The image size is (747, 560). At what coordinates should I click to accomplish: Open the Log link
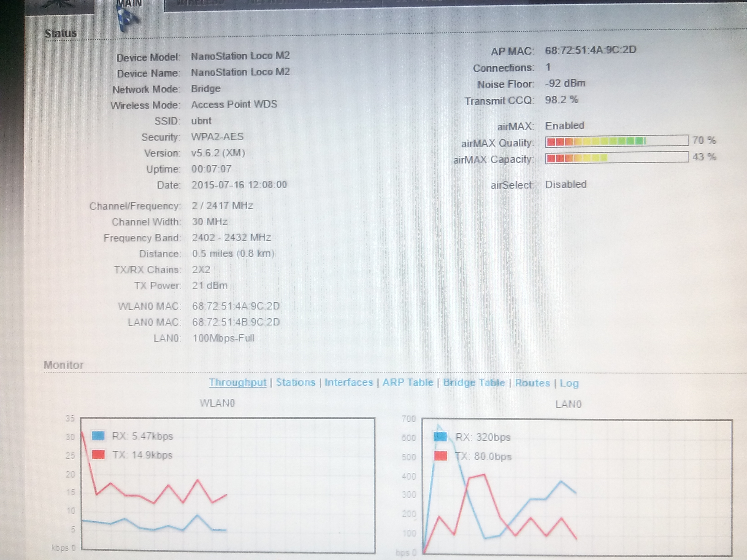[569, 383]
